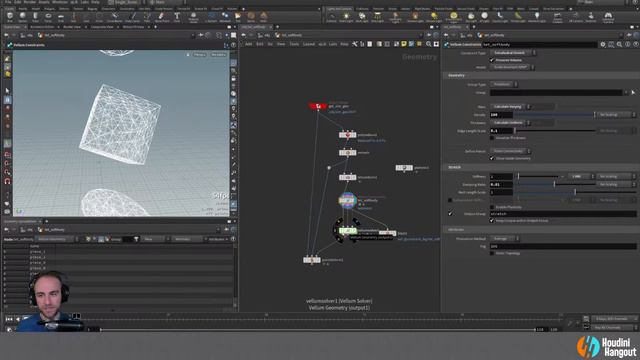Image resolution: width=640 pixels, height=360 pixels.
Task: Open the network editor Tools menu
Action: pyautogui.click(x=294, y=44)
